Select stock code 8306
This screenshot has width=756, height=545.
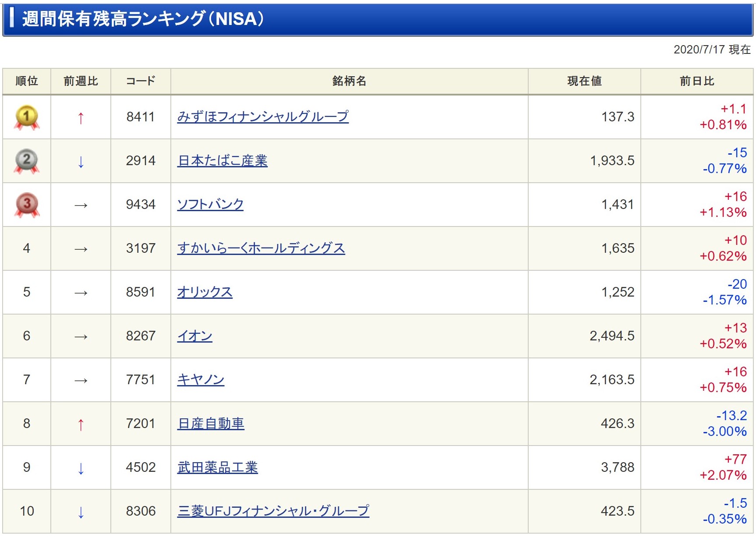pos(141,511)
